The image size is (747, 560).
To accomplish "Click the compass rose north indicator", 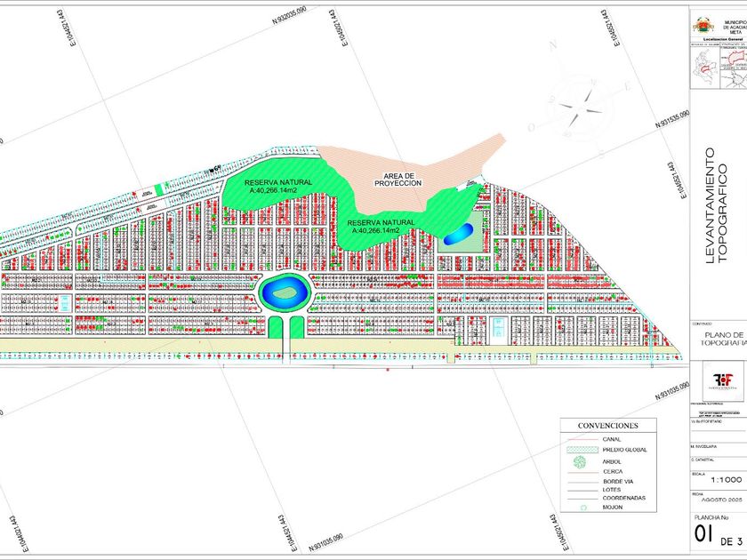I will point(553,46).
